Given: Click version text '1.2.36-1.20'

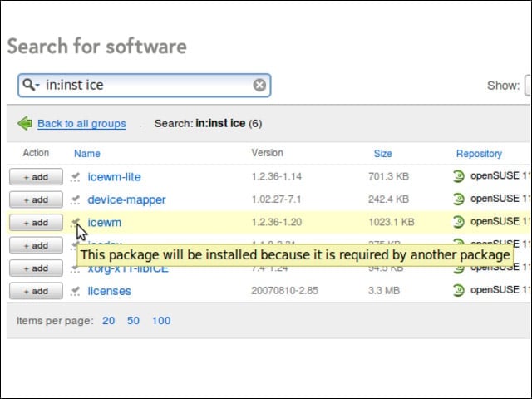Looking at the screenshot, I should [x=277, y=222].
